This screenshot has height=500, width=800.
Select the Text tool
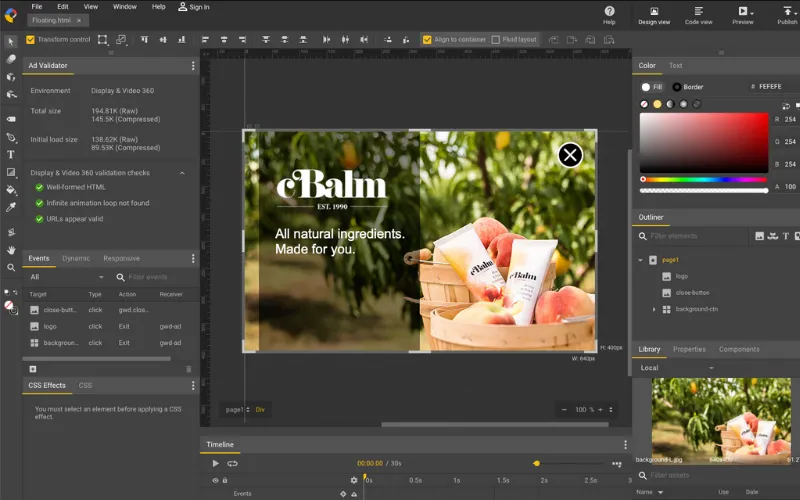click(x=11, y=154)
